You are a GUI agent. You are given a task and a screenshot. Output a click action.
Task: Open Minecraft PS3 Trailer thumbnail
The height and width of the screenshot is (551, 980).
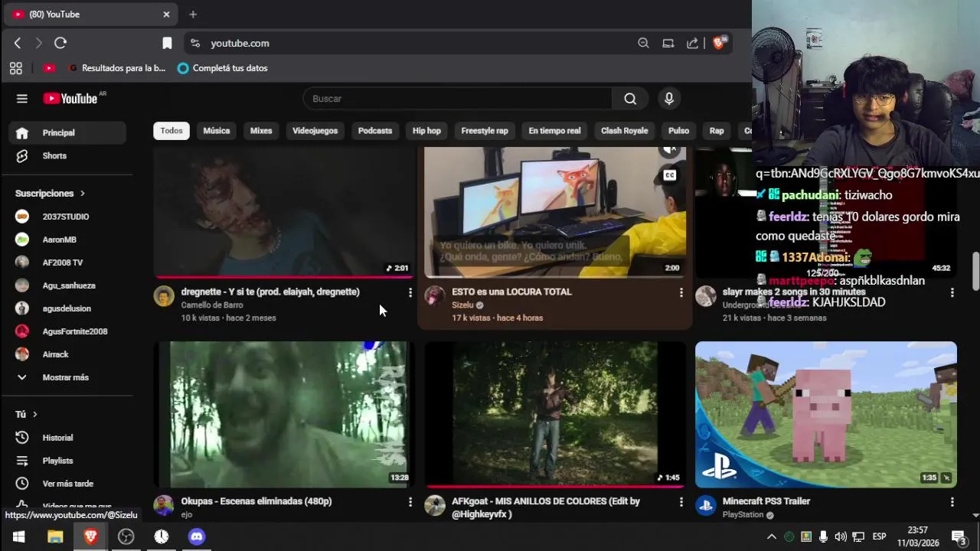coord(826,414)
